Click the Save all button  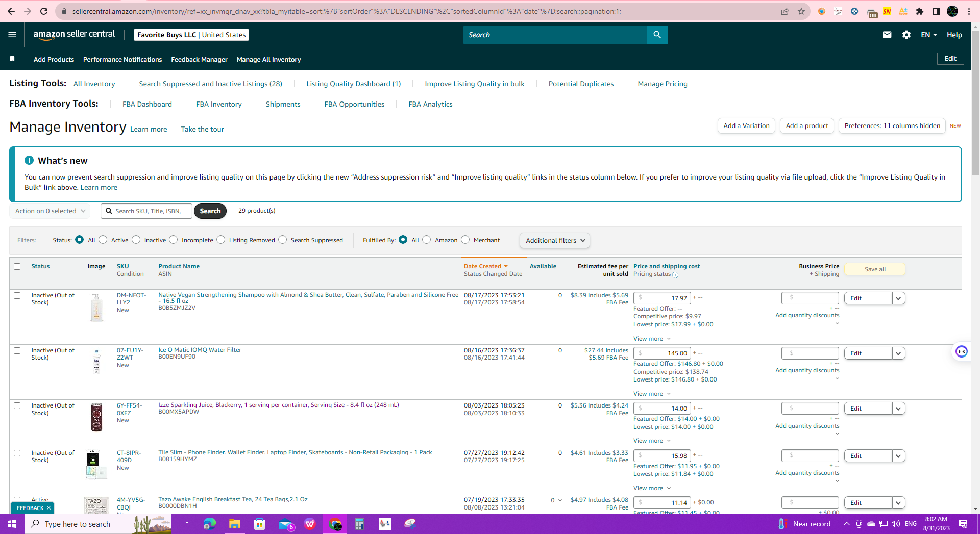(875, 269)
